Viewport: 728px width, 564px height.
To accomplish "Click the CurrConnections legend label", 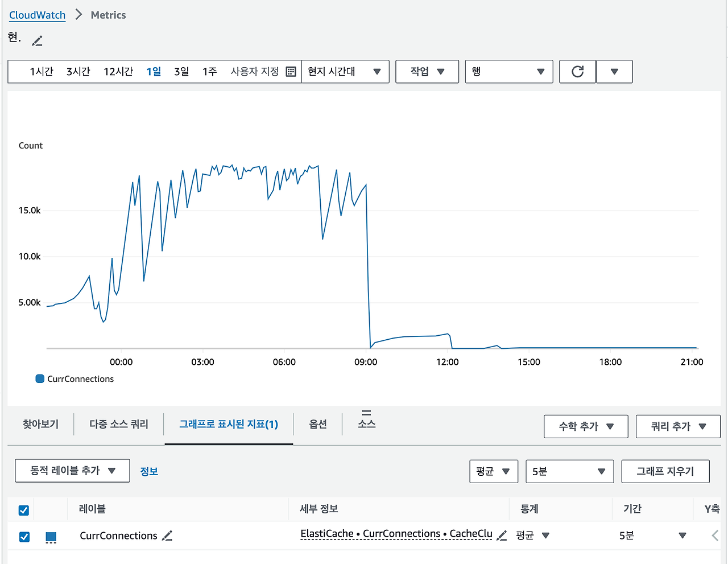I will [80, 379].
